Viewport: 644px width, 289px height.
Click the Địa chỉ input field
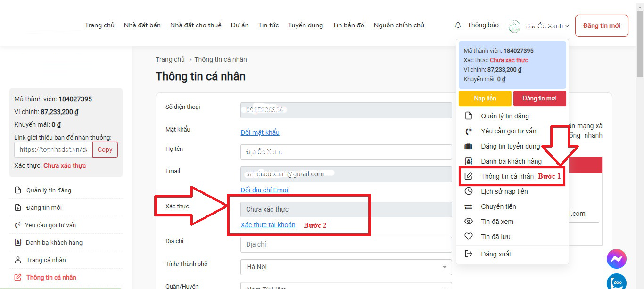pos(346,245)
